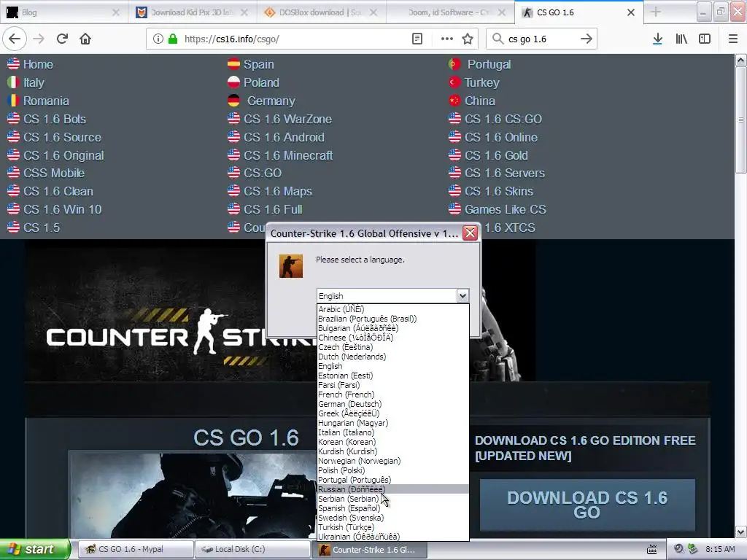Open the Games Like CS link
The height and width of the screenshot is (560, 747).
pos(506,209)
